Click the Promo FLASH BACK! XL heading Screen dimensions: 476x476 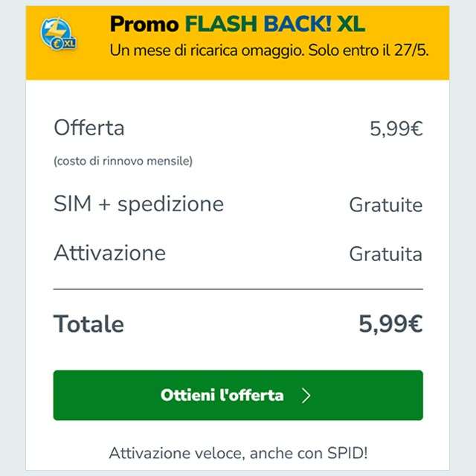[x=237, y=25]
